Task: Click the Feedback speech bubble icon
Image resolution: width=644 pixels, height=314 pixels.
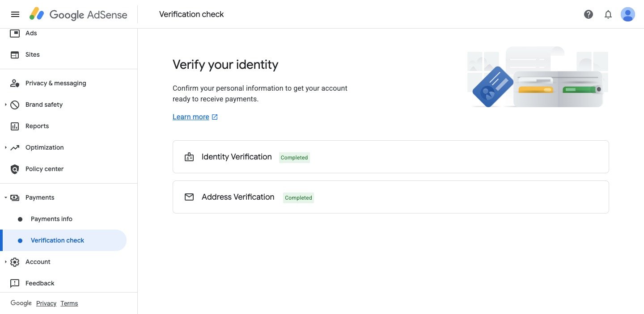Action: (x=15, y=283)
